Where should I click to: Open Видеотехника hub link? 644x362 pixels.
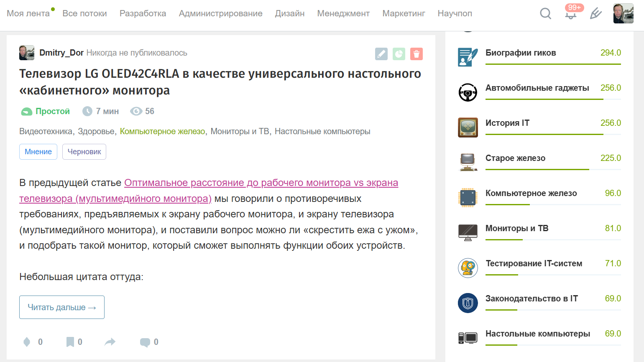point(46,131)
